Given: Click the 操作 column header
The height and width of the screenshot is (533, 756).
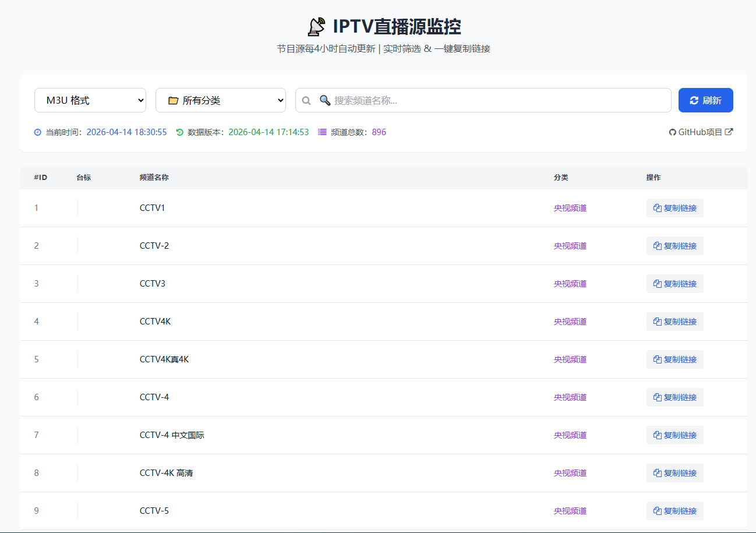Looking at the screenshot, I should [653, 178].
